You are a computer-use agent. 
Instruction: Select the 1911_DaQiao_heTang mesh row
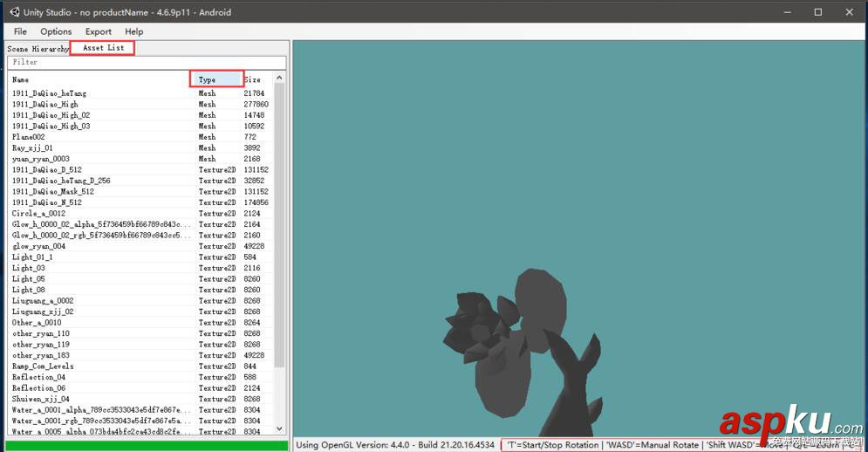tap(141, 93)
